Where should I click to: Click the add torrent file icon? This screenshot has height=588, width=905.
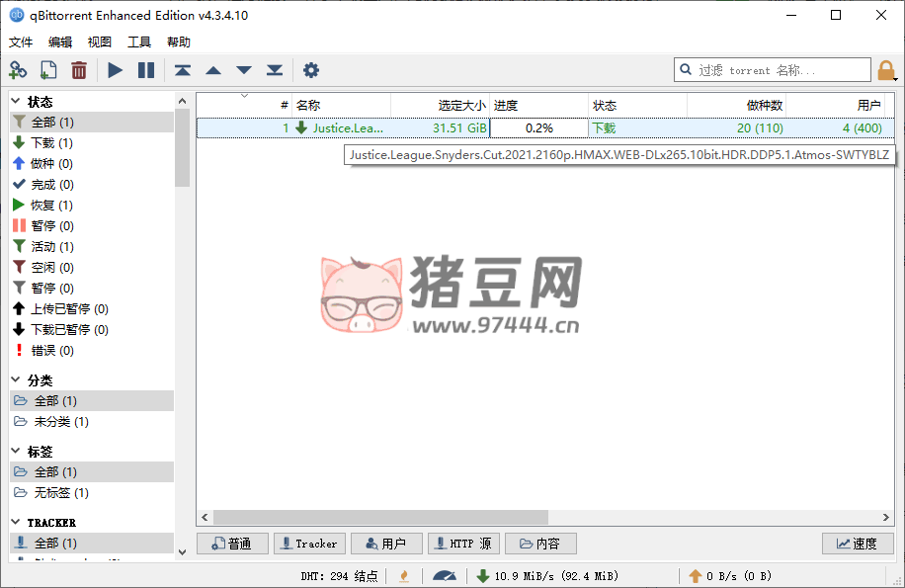click(x=47, y=70)
